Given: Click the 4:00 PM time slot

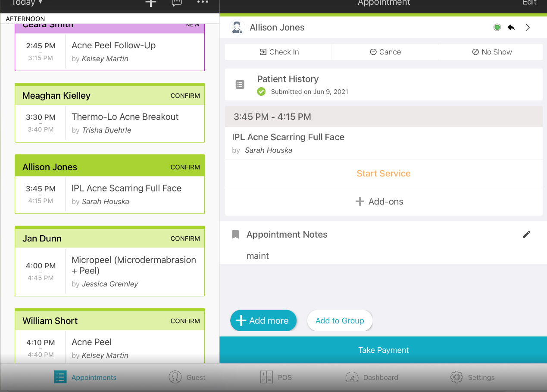Looking at the screenshot, I should pyautogui.click(x=41, y=266).
